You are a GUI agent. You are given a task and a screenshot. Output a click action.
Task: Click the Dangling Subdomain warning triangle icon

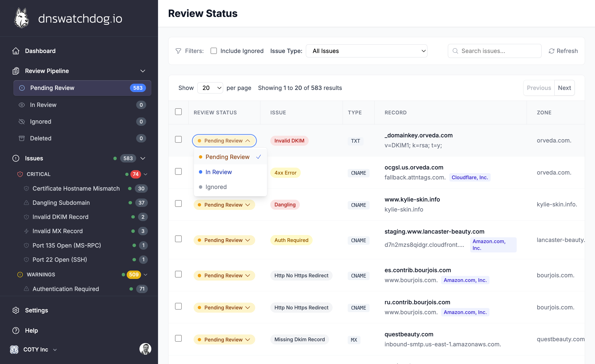(x=26, y=203)
